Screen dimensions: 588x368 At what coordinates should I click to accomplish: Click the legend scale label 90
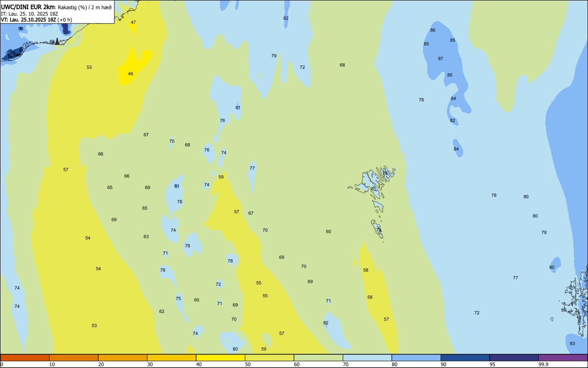tap(444, 364)
